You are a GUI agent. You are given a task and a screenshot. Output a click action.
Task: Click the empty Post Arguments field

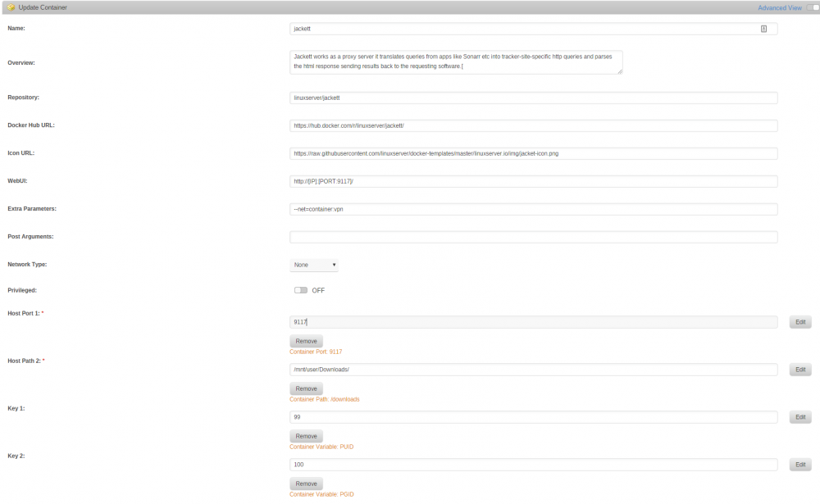click(x=534, y=237)
